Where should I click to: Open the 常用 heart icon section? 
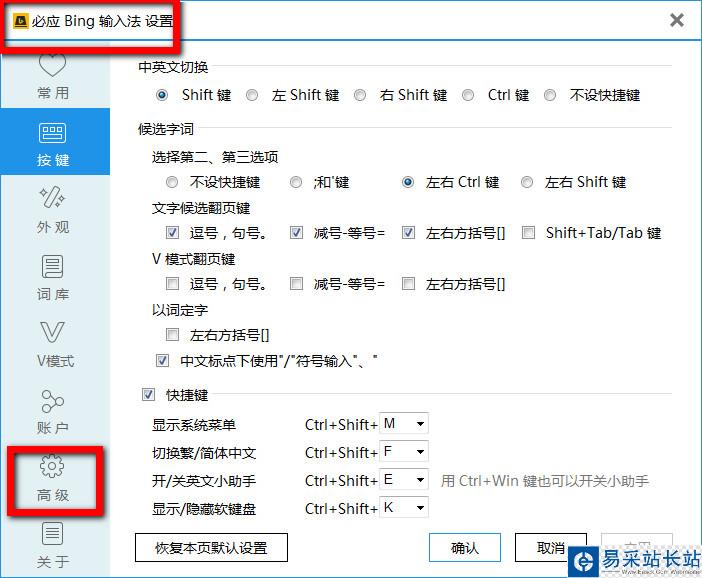tap(52, 65)
